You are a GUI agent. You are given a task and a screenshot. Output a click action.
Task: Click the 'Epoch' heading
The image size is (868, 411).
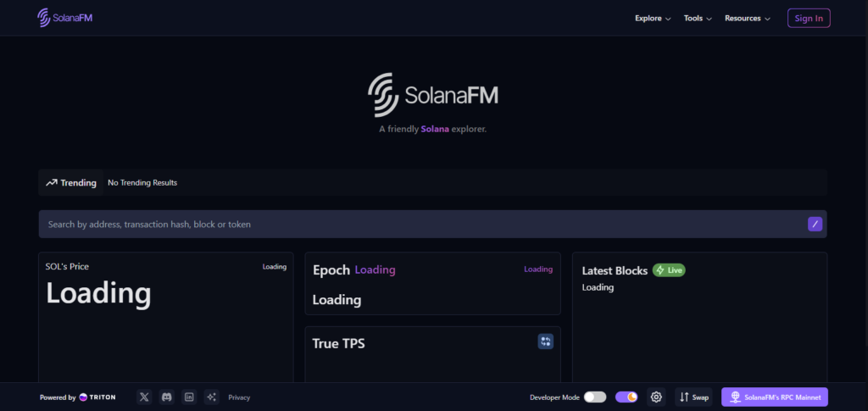click(x=331, y=270)
